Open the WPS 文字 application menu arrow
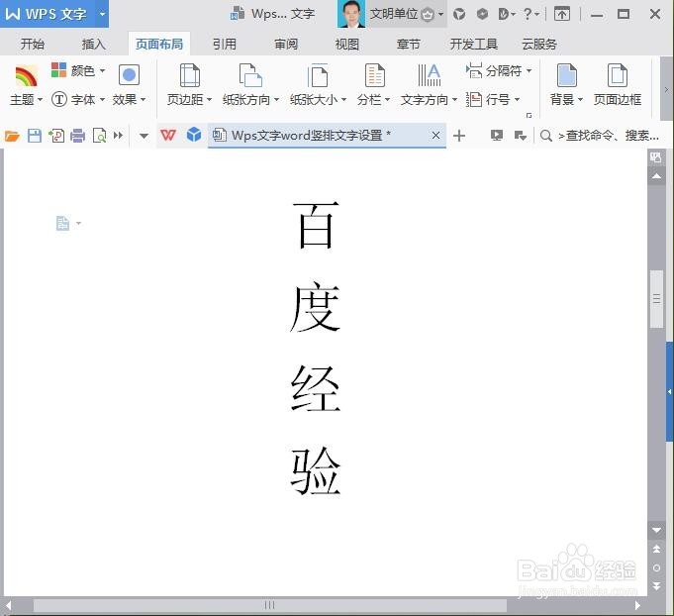The width and height of the screenshot is (674, 616). 102,14
